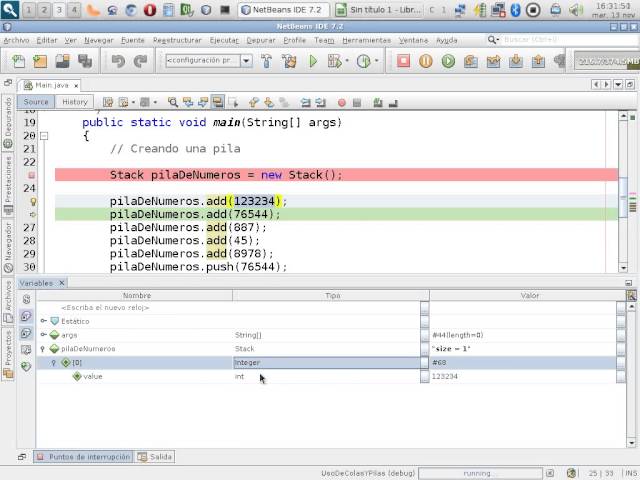The width and height of the screenshot is (640, 480).
Task: Open the Salida tab
Action: pos(155,457)
